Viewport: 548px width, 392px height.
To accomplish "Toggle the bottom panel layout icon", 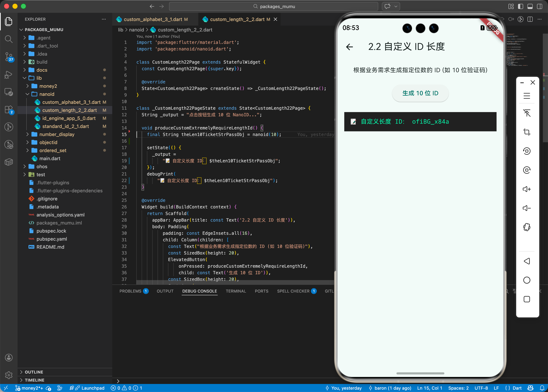I will point(530,7).
